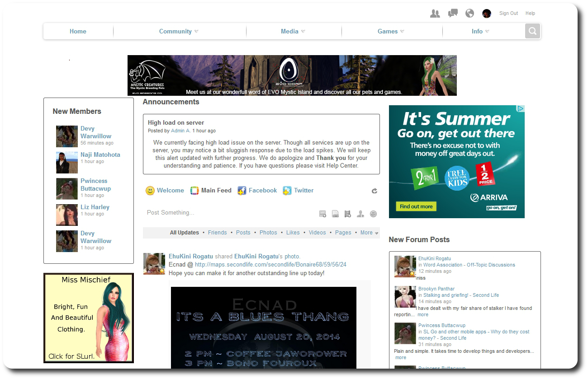The image size is (588, 379).
Task: Open the Admin A. poster link
Action: [x=180, y=131]
